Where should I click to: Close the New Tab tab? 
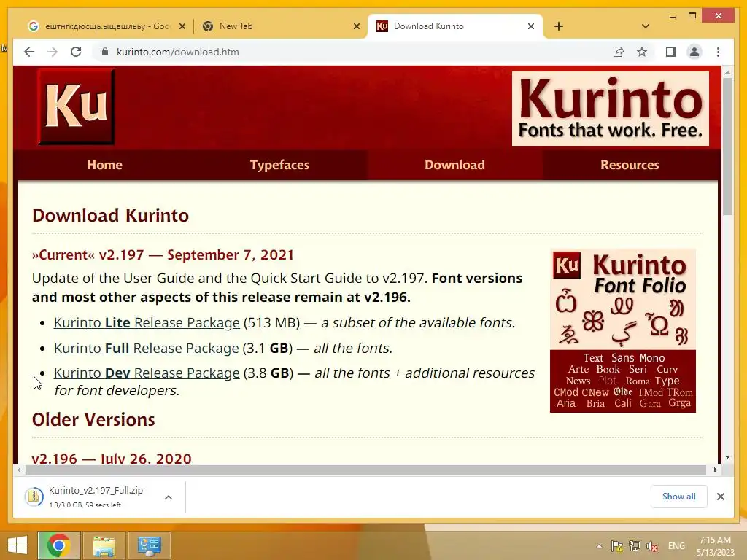coord(356,26)
